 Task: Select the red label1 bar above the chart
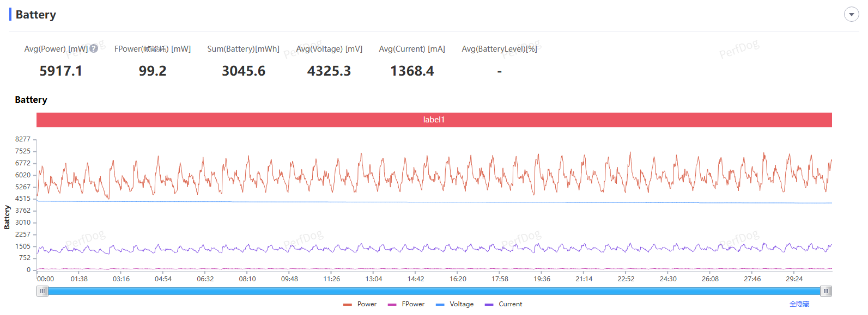click(434, 120)
